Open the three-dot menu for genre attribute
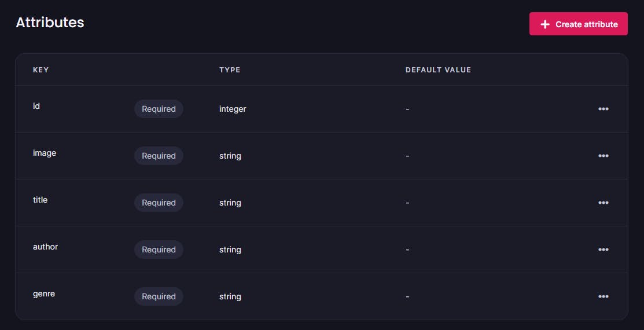Viewport: 644px width, 330px height. click(603, 296)
